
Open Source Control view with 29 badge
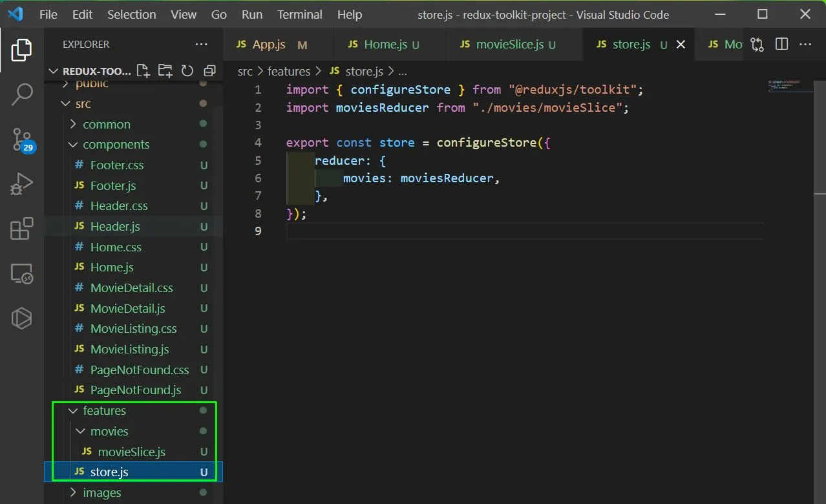point(23,140)
